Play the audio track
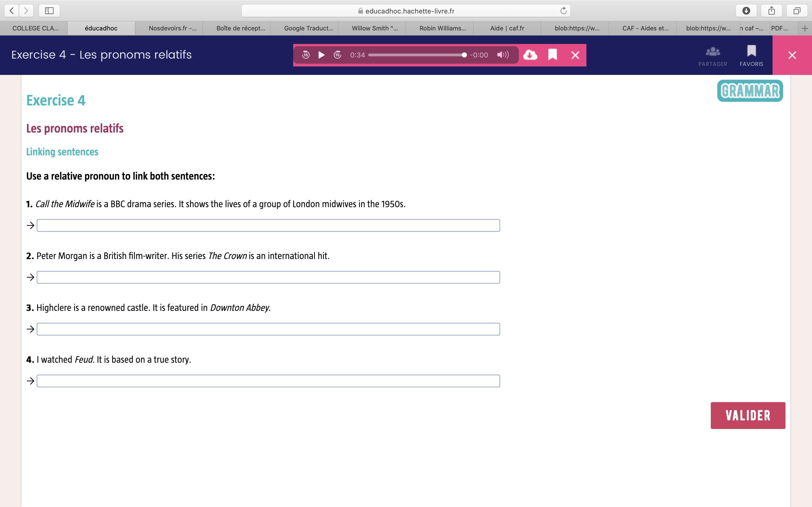 pyautogui.click(x=321, y=55)
